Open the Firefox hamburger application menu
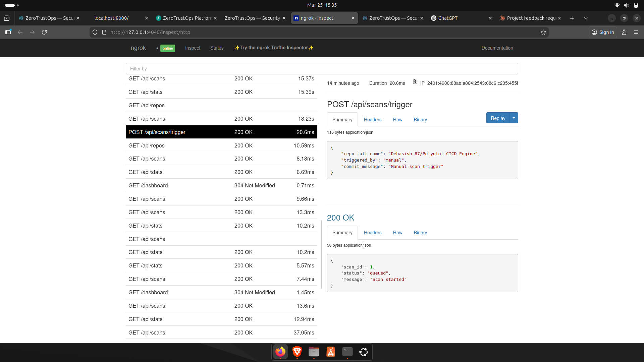Screen dimensions: 644x362 point(636,32)
